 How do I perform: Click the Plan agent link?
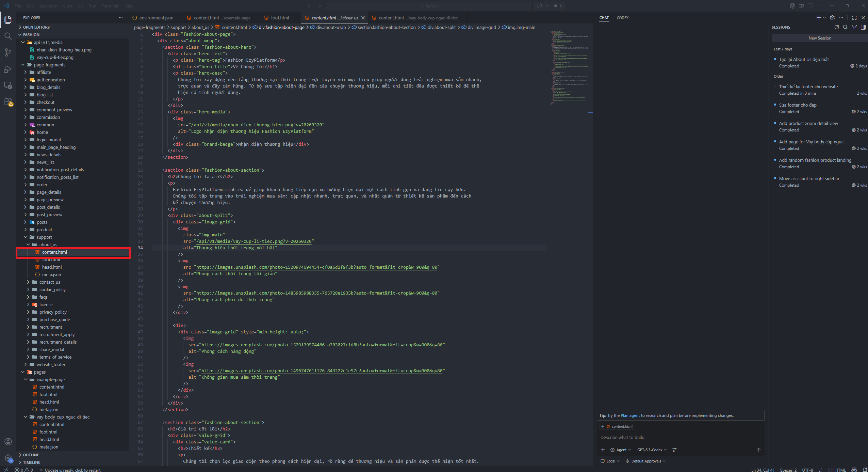[x=630, y=415]
